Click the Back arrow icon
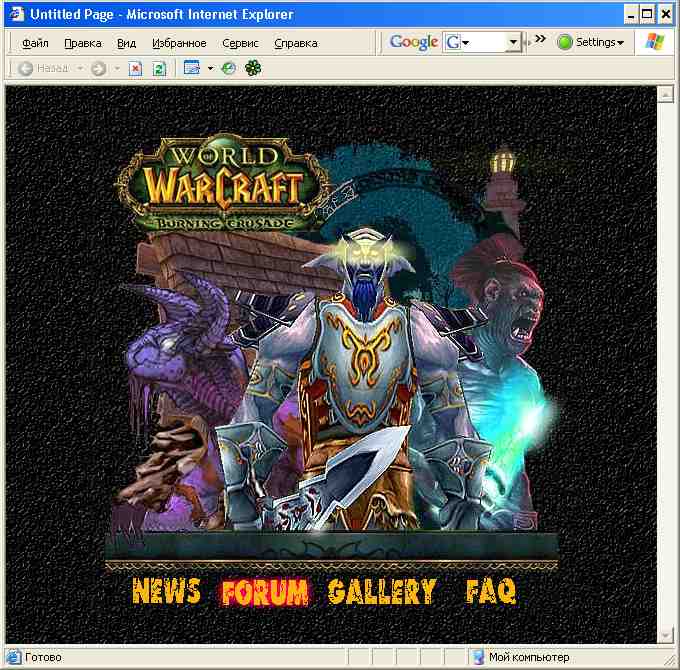Screen dimensions: 680x670 coord(26,68)
